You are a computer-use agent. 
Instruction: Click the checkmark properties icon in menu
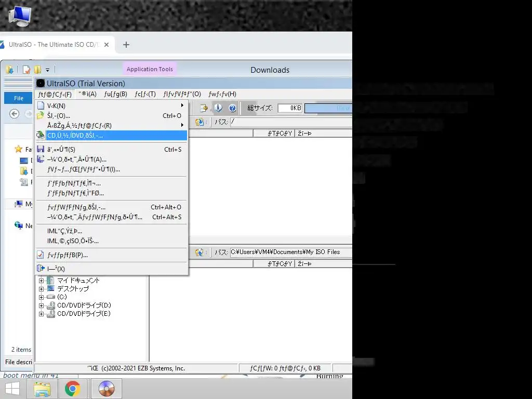[x=41, y=255]
